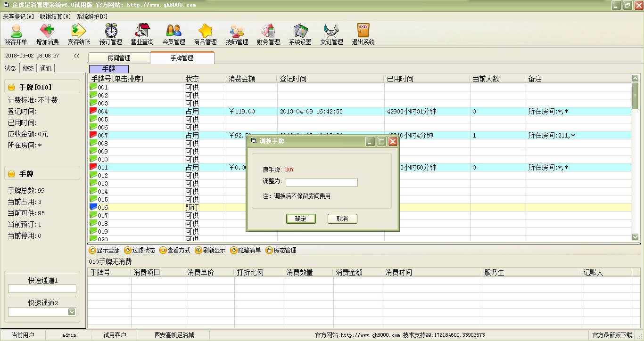Click scroll down arrow of wristband list
This screenshot has width=644, height=341.
(x=636, y=237)
